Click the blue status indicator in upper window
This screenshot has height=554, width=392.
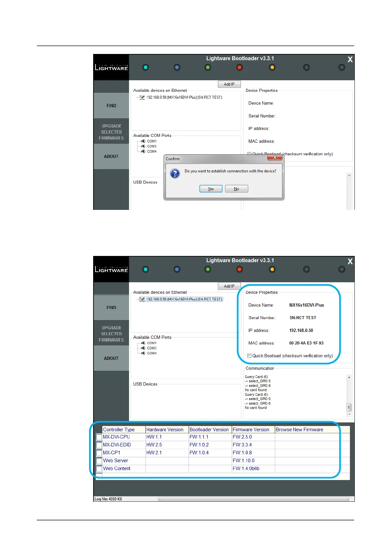(177, 67)
